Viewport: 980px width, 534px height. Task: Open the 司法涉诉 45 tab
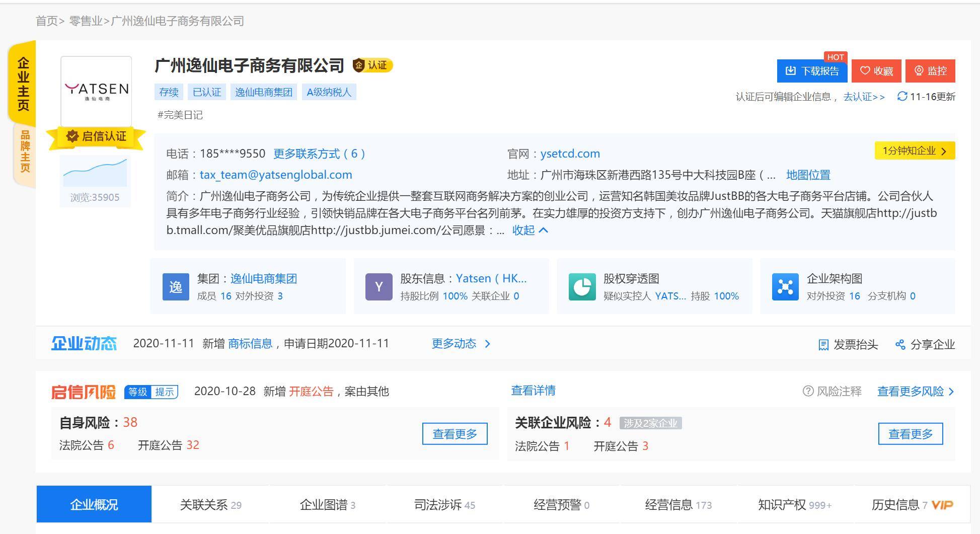point(444,504)
